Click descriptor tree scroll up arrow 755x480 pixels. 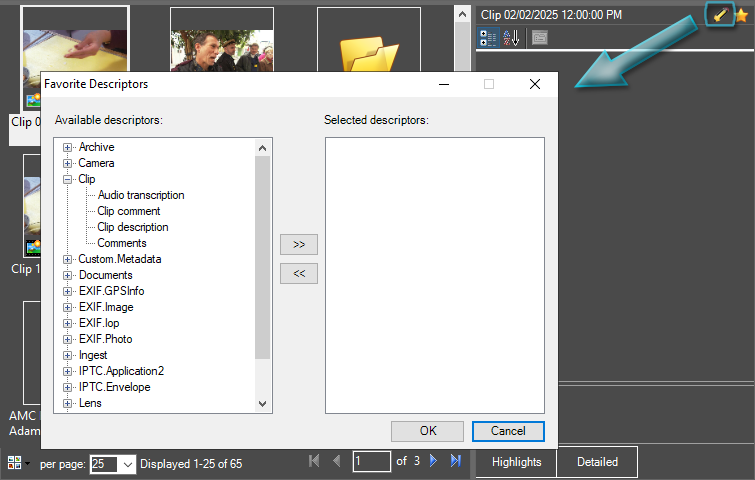pyautogui.click(x=262, y=148)
